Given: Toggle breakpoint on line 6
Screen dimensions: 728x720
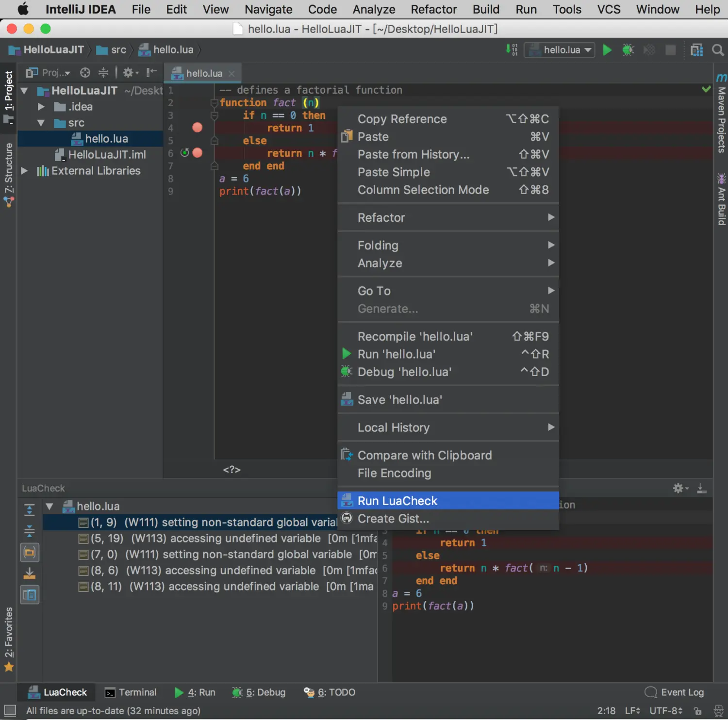Looking at the screenshot, I should coord(197,153).
